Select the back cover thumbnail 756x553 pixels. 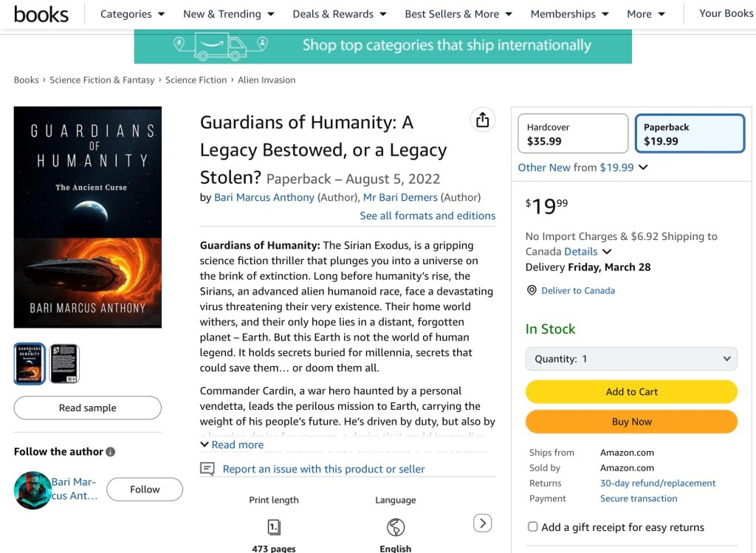point(64,363)
